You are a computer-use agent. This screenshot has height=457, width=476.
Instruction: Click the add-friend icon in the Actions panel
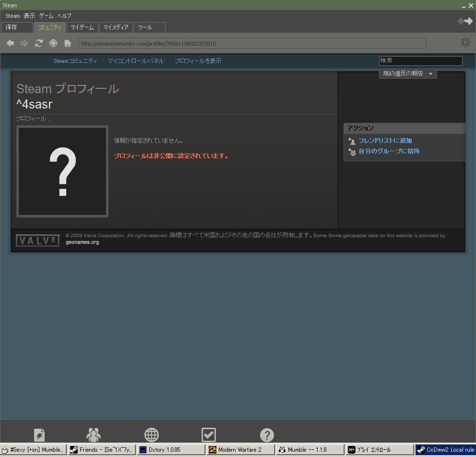[352, 141]
